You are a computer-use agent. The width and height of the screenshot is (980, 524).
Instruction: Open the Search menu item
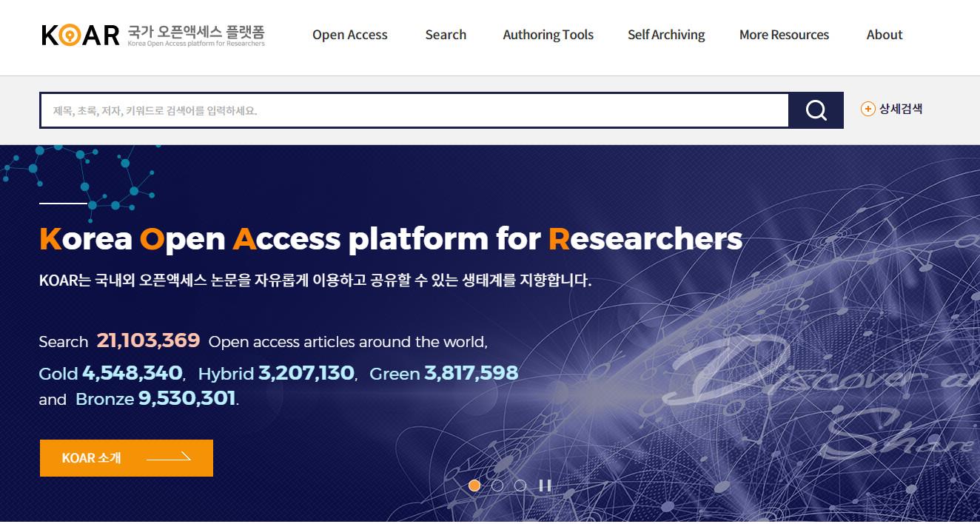(x=446, y=35)
